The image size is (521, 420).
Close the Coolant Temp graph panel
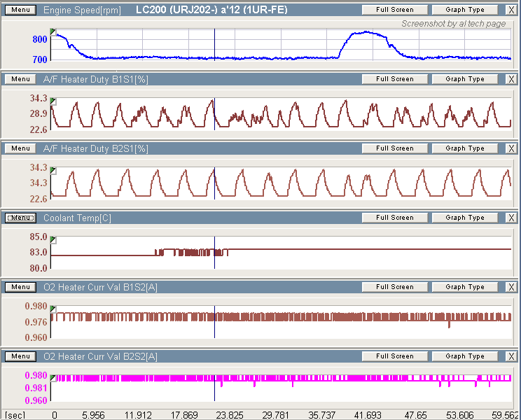pyautogui.click(x=511, y=218)
